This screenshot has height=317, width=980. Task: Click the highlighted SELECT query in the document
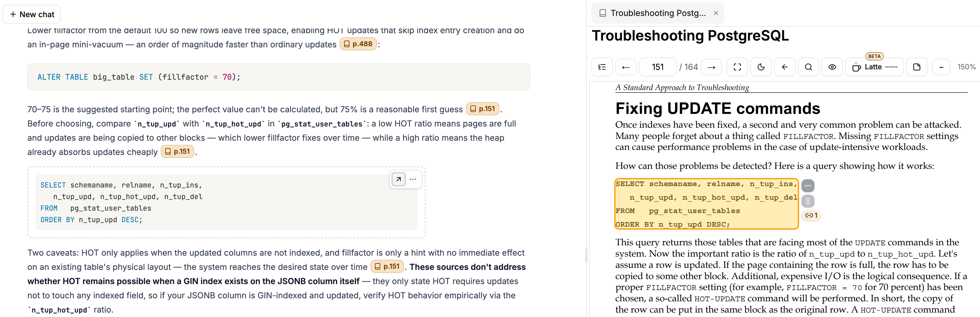706,204
